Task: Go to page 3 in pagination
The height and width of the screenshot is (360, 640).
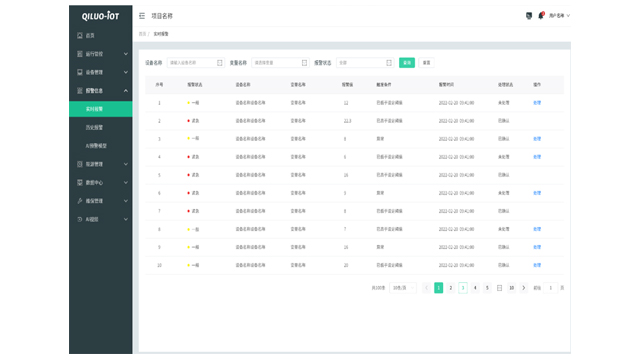Action: click(x=463, y=288)
